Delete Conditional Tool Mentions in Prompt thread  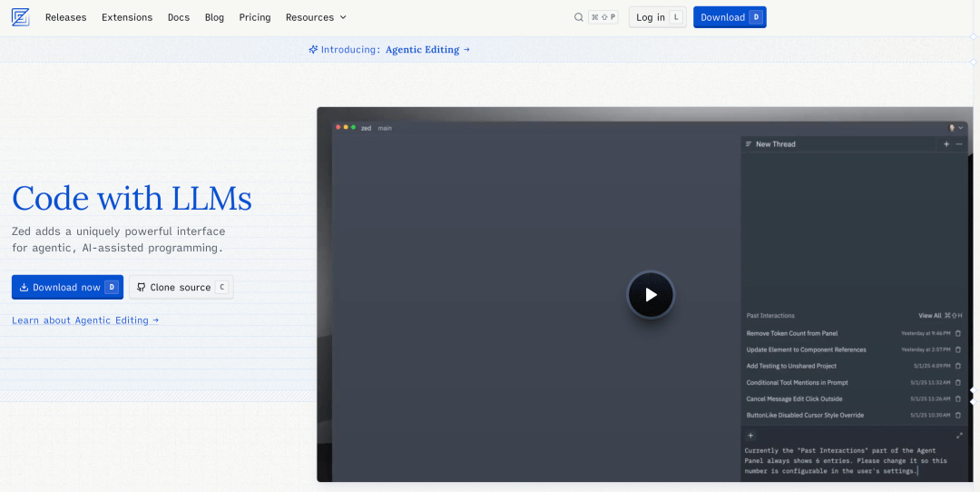coord(958,382)
